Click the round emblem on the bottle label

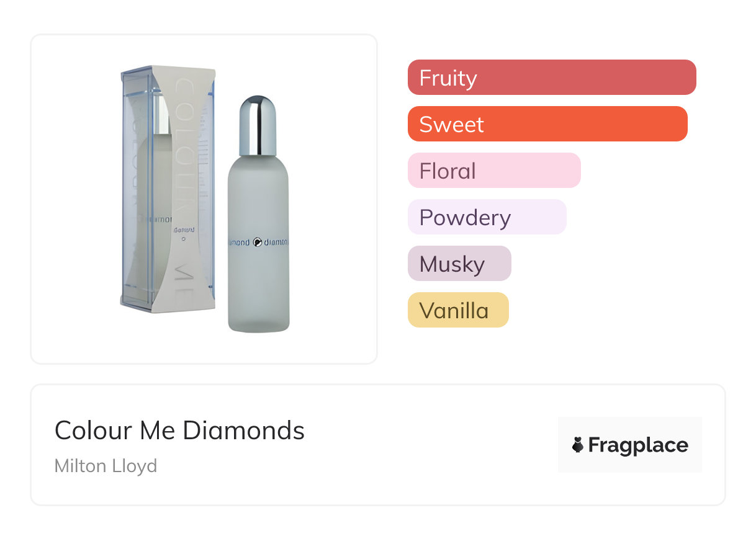[258, 242]
